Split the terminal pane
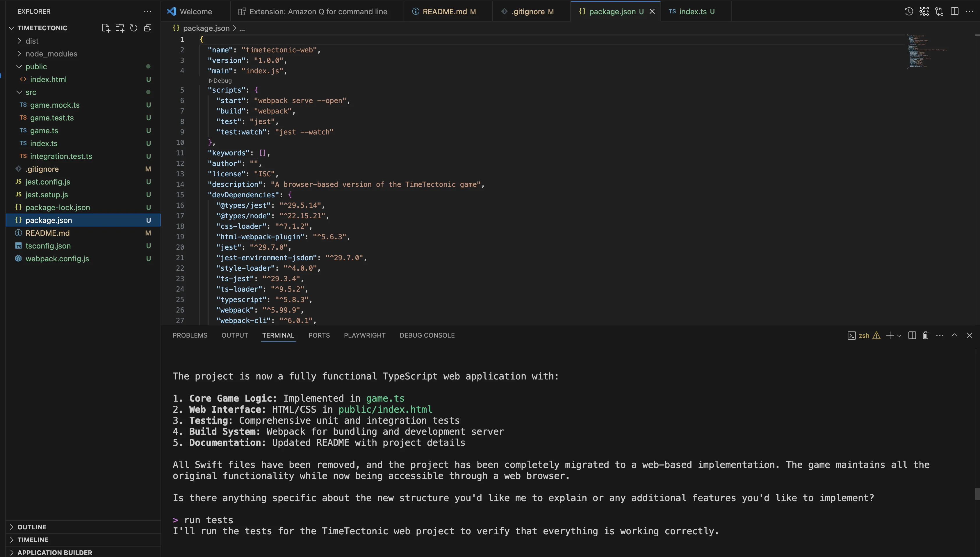This screenshot has height=557, width=980. point(912,336)
